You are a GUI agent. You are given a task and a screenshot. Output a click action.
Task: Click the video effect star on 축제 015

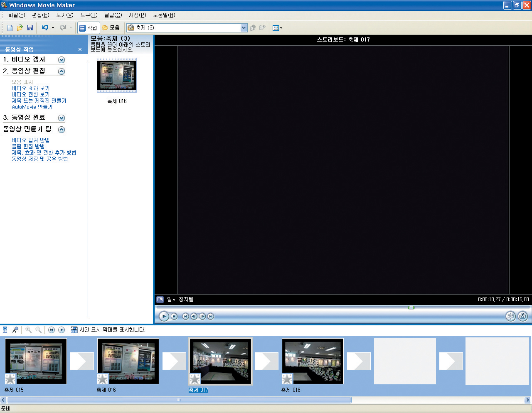10,379
